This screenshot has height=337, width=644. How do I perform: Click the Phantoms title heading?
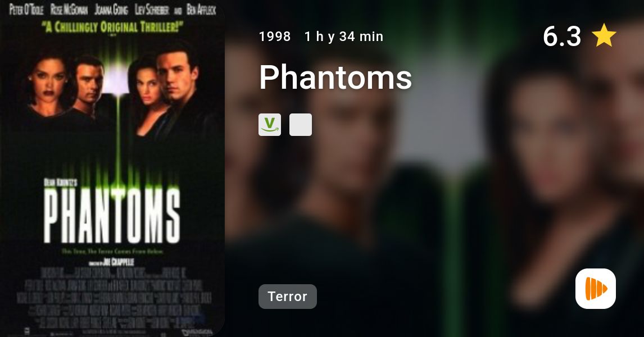click(x=335, y=77)
